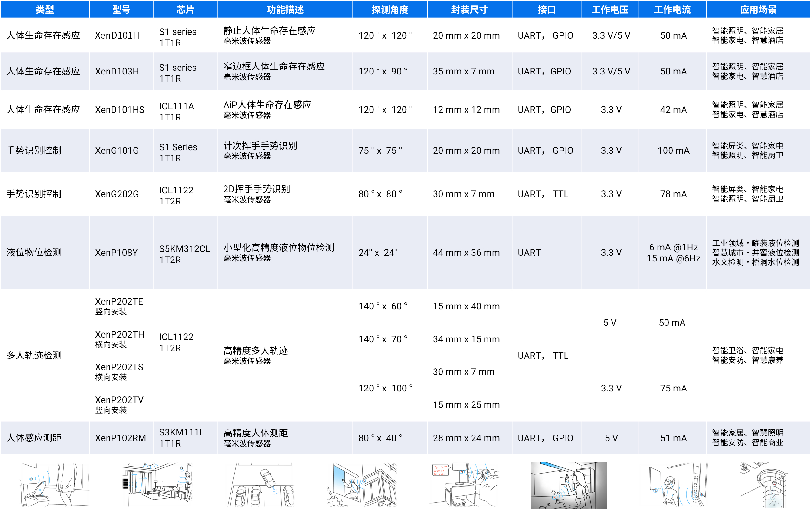Click the bedside heart rate monitoring illustration
This screenshot has height=509, width=812.
tap(464, 485)
